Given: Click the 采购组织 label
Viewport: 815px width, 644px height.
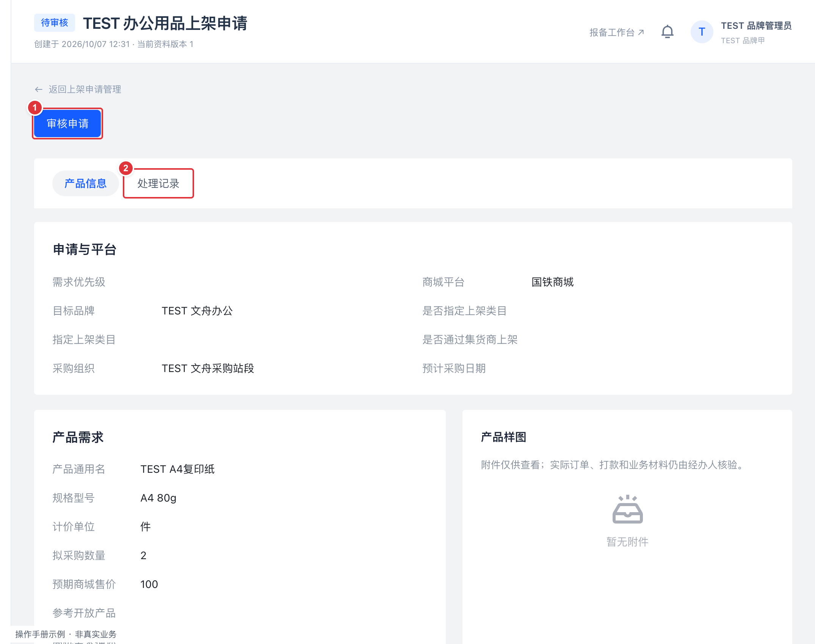Looking at the screenshot, I should [74, 369].
